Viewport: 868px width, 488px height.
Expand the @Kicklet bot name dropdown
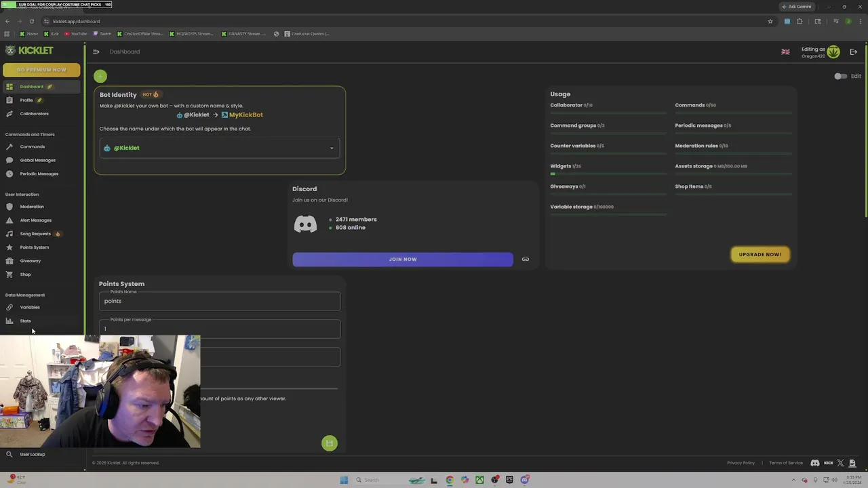coord(220,148)
